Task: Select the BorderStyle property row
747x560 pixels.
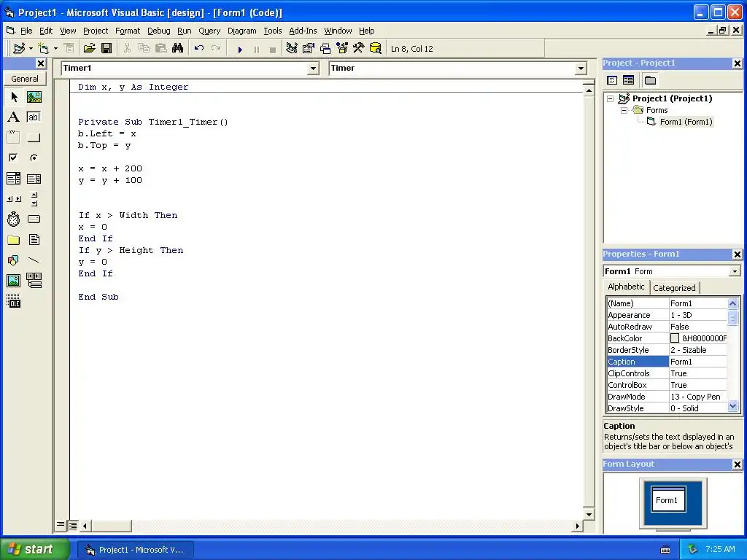Action: coord(667,350)
